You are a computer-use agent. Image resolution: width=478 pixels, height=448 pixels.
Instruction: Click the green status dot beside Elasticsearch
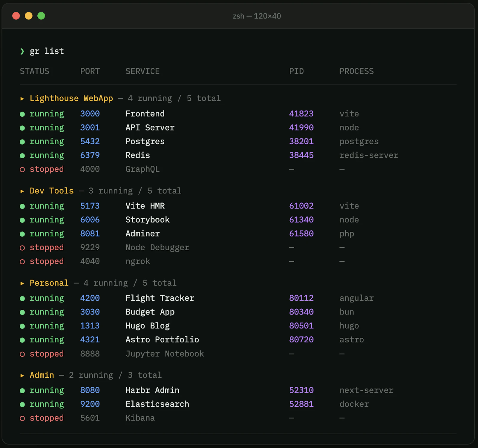22,405
